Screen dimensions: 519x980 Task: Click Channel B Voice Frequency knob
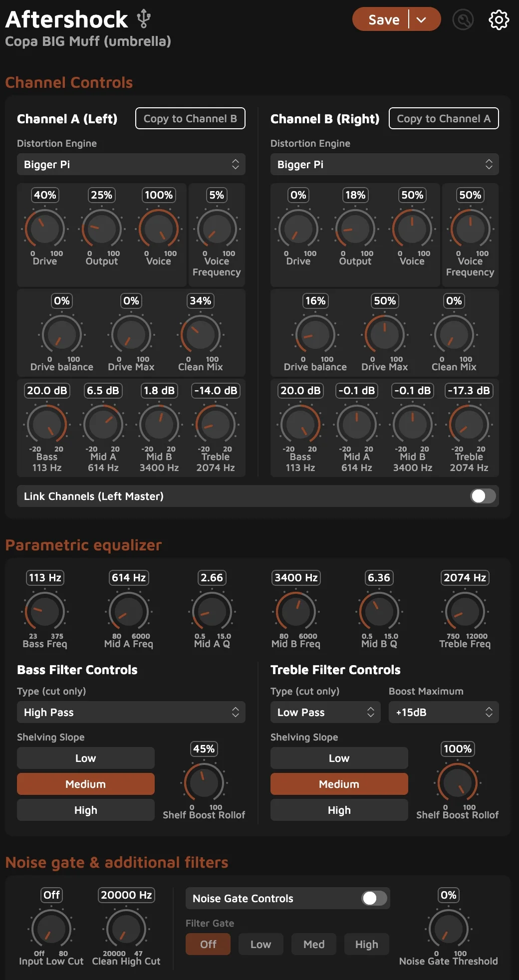coord(470,228)
